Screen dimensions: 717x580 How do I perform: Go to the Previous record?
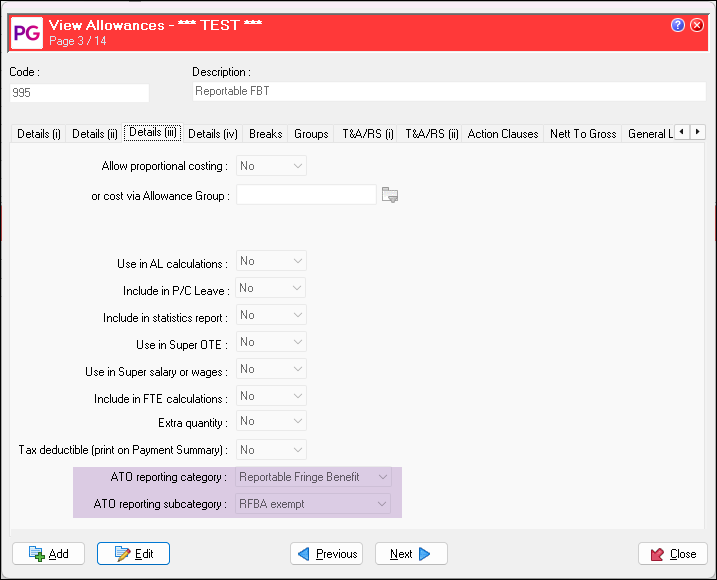(x=326, y=554)
